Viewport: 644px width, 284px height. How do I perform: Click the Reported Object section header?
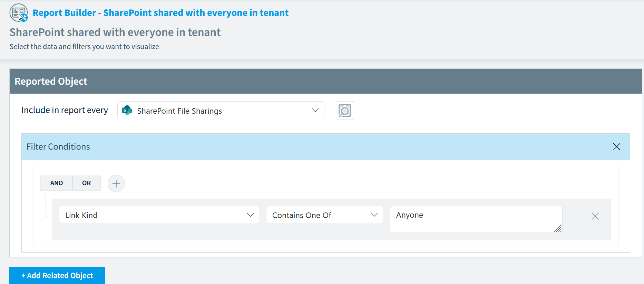click(x=326, y=81)
